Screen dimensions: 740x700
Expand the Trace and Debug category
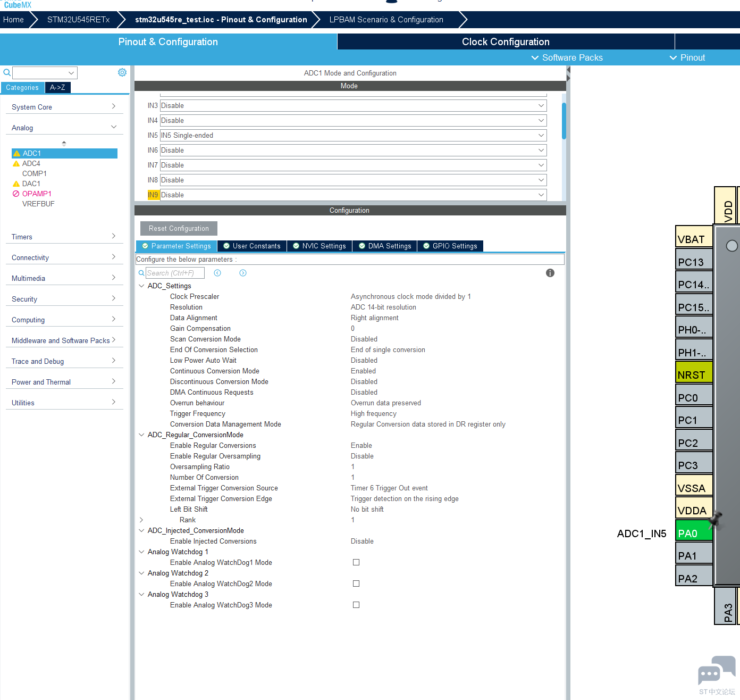pos(64,361)
